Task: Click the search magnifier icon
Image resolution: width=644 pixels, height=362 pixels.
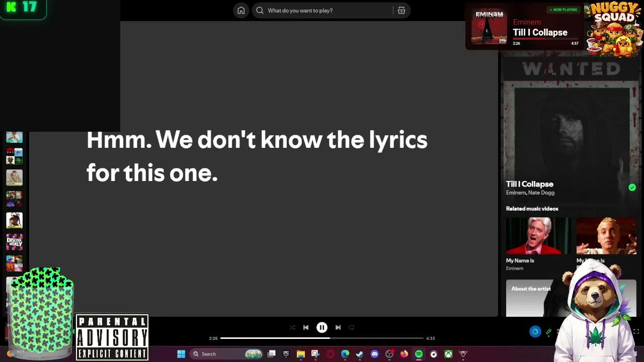Action: [260, 11]
